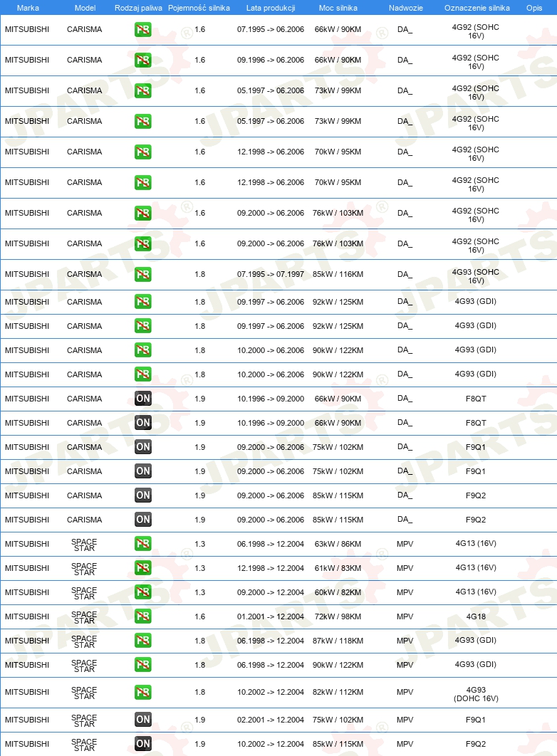The image size is (557, 756).
Task: Click diesel ON icon in the 02.2001 -> 12.2004 row
Action: pyautogui.click(x=142, y=720)
